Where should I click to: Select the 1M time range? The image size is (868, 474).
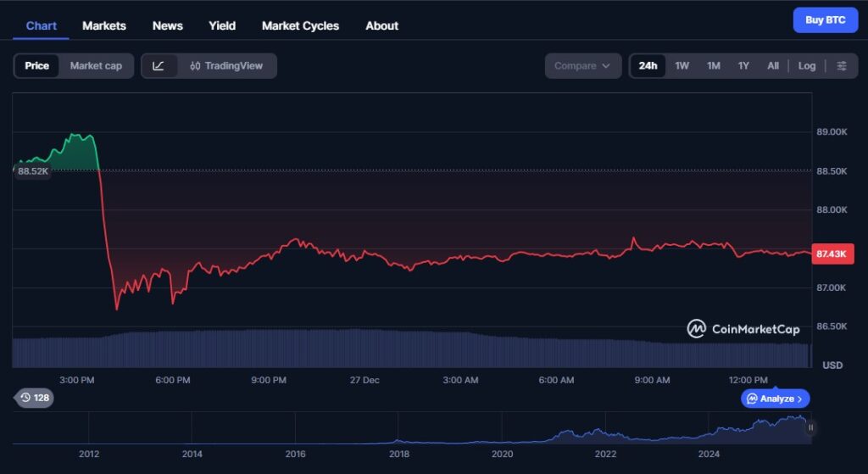coord(714,66)
